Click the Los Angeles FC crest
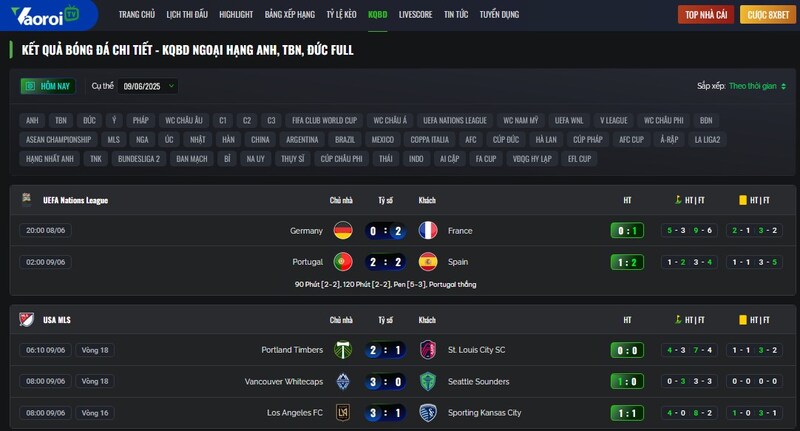800x431 pixels. [343, 413]
